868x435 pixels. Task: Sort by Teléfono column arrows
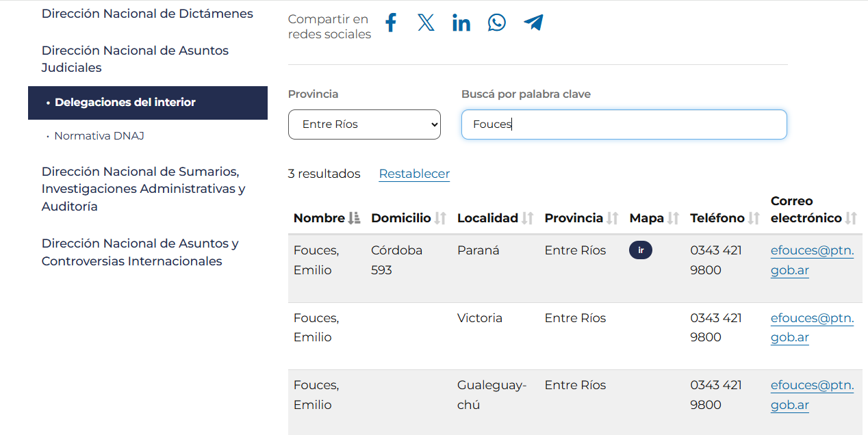point(754,218)
